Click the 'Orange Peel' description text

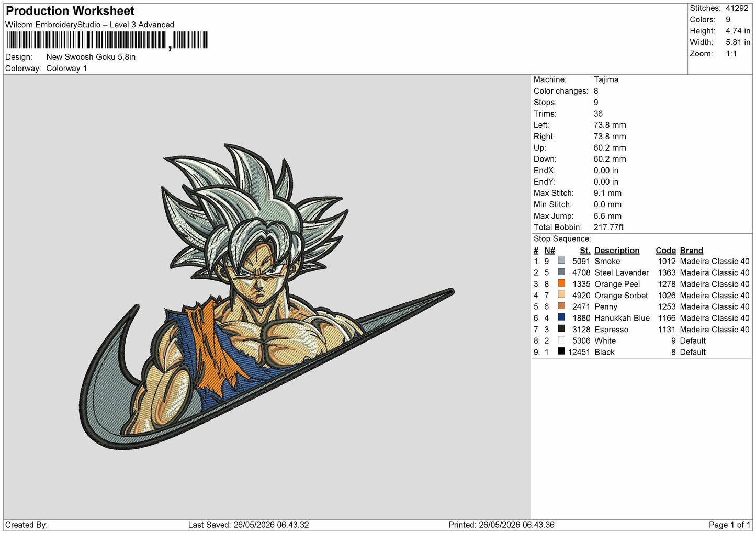click(x=617, y=285)
